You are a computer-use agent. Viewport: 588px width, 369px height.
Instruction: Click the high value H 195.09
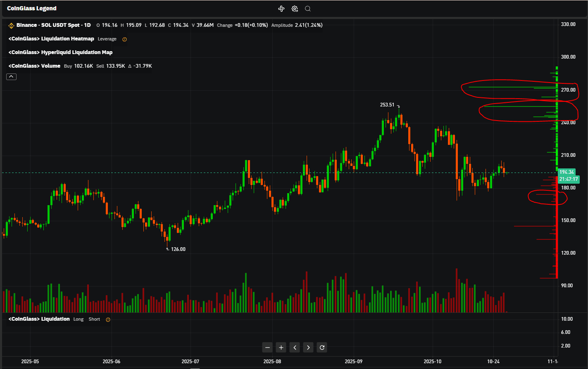coord(131,25)
